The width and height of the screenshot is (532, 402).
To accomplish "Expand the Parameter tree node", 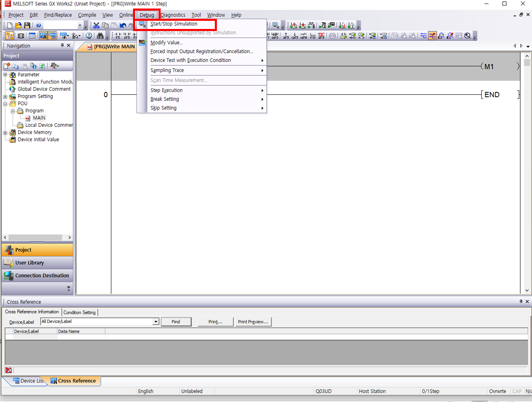I will pyautogui.click(x=5, y=75).
